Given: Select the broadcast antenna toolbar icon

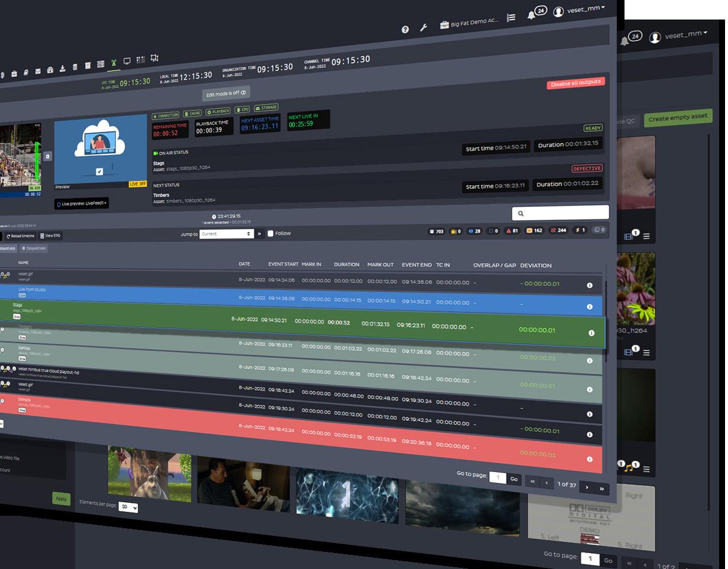Looking at the screenshot, I should (114, 63).
